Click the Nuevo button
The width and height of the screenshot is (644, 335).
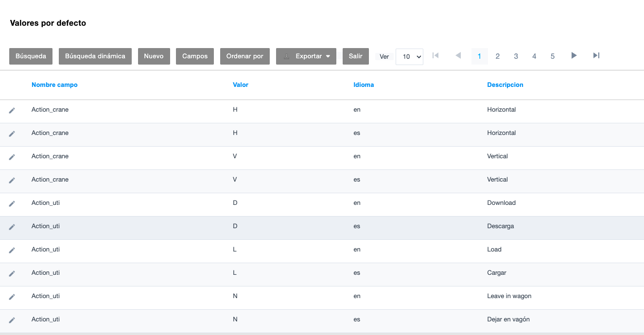[x=154, y=56]
